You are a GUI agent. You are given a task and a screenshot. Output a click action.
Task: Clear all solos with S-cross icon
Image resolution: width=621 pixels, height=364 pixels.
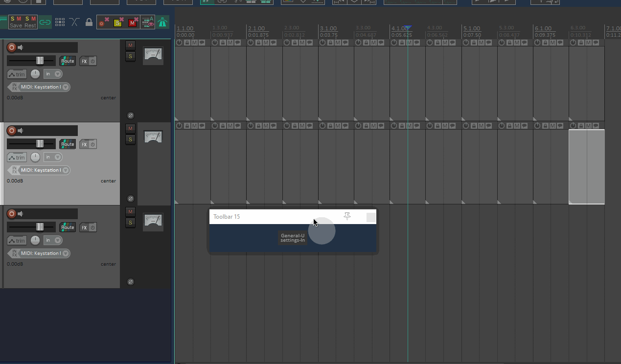pos(118,22)
